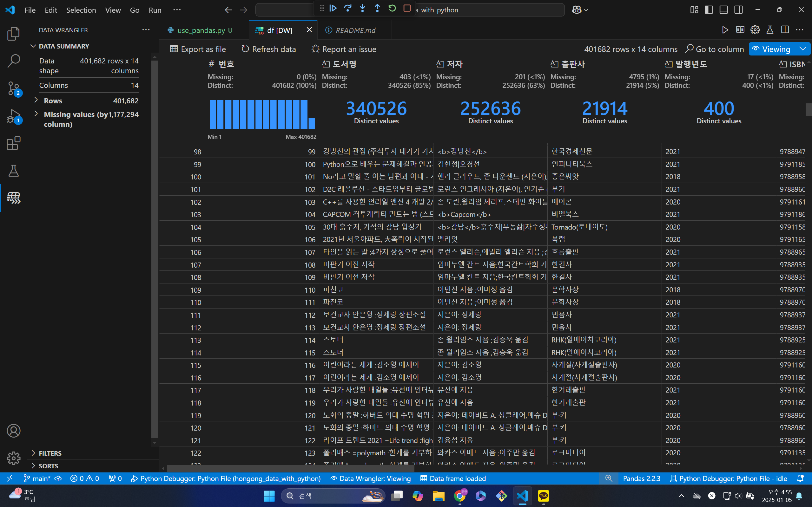Click the debug Step Over icon
812x507 pixels.
coord(348,8)
